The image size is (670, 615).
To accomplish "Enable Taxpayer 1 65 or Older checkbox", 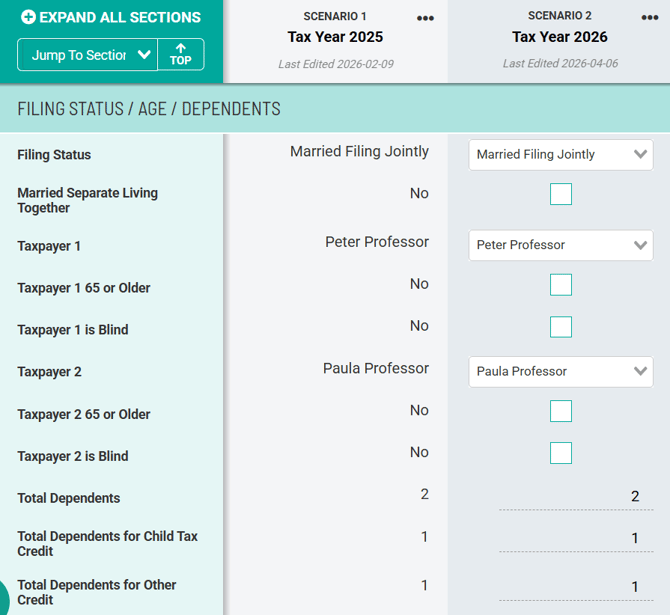I will click(x=561, y=285).
